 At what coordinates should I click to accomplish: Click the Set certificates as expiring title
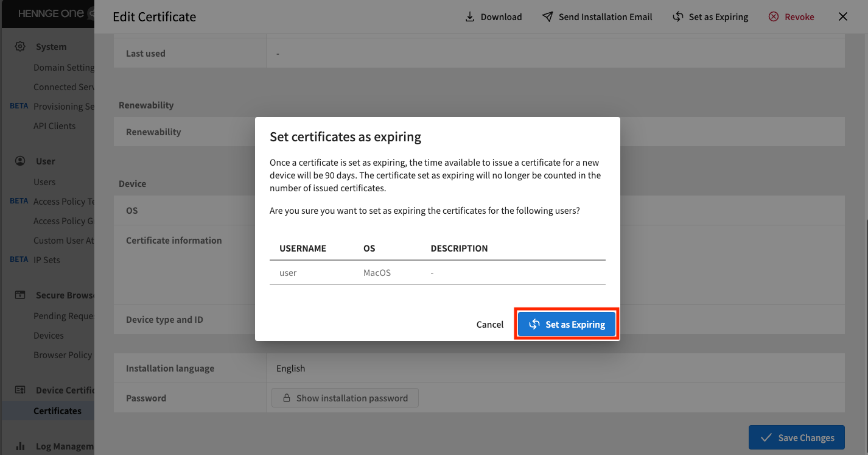coord(346,137)
